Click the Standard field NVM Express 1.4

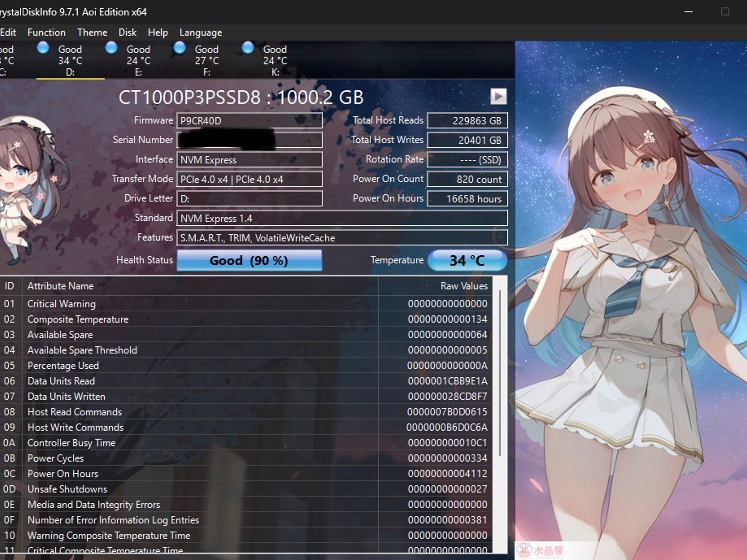point(342,218)
